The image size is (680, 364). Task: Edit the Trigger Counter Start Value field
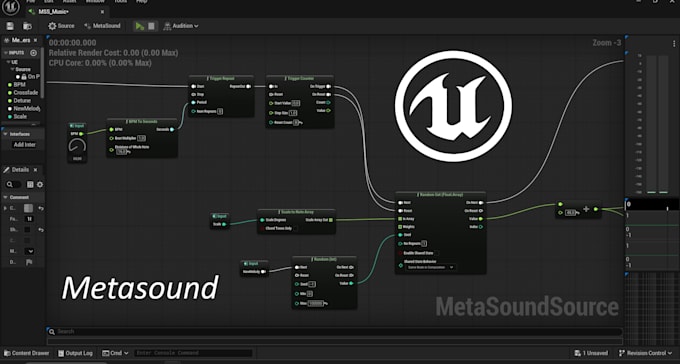pos(296,103)
